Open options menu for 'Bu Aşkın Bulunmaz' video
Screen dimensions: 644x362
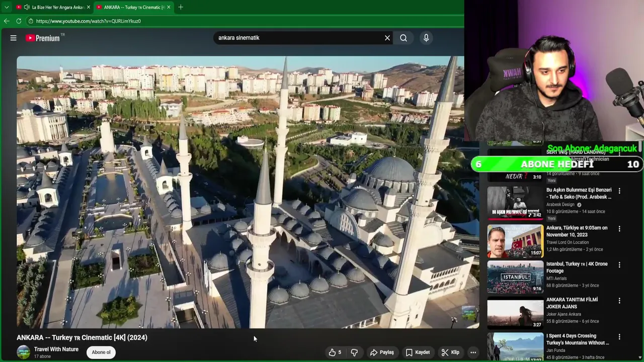(x=619, y=191)
